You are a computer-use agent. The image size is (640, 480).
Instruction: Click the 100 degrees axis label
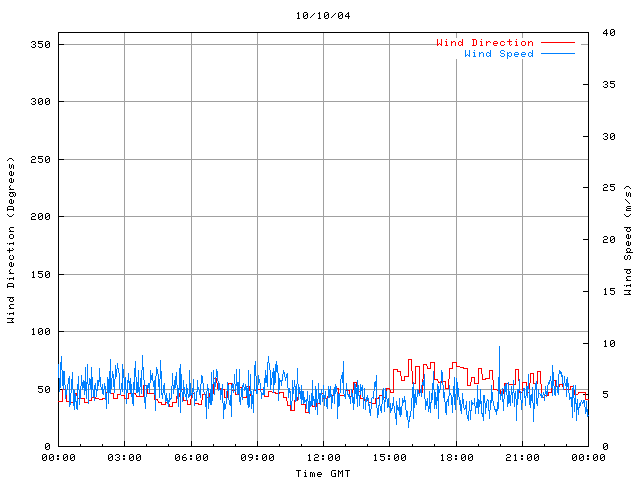click(x=40, y=331)
